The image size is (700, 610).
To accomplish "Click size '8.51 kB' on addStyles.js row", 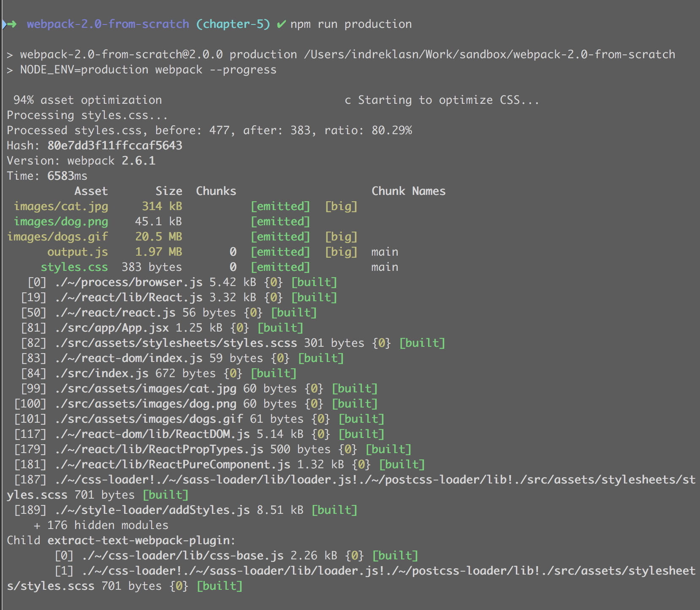I will coord(280,510).
